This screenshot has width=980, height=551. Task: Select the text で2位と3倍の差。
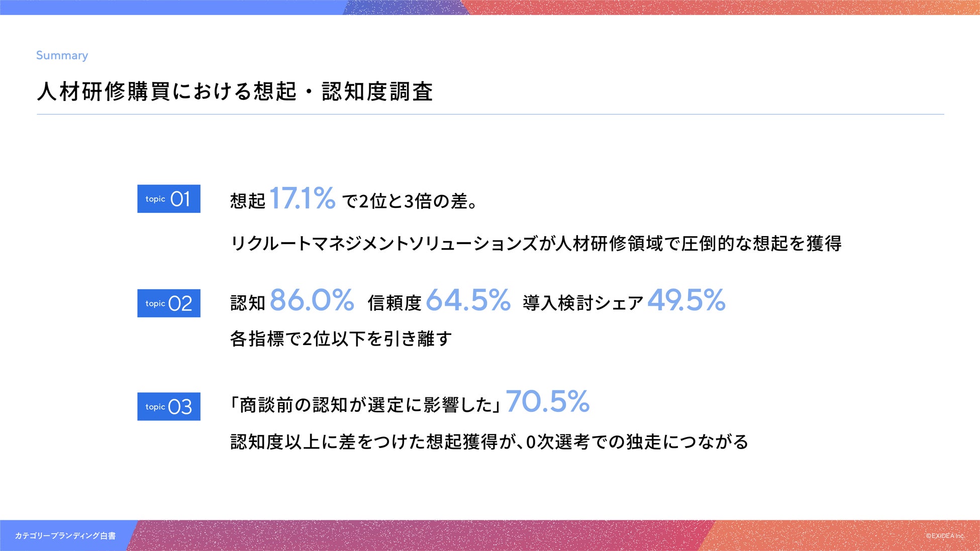pos(410,201)
